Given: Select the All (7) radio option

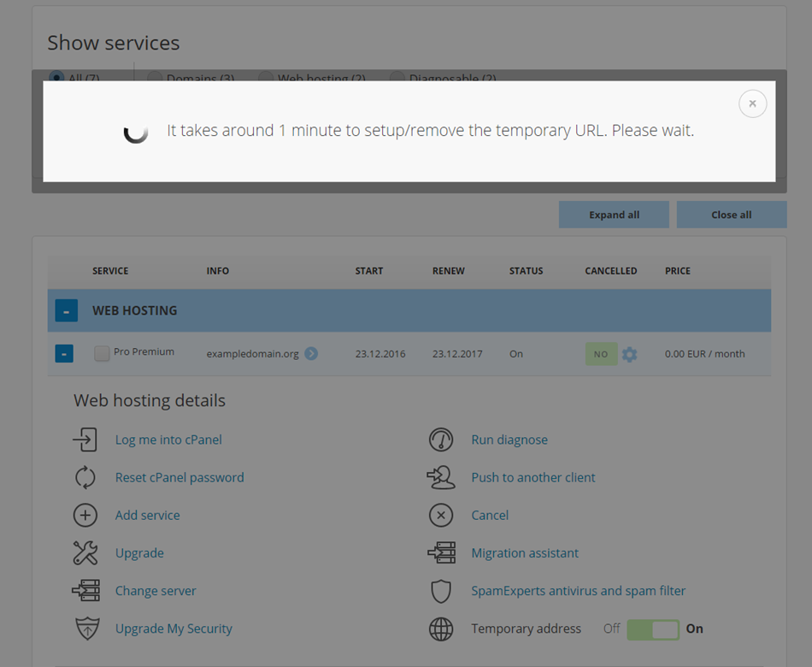Looking at the screenshot, I should coord(56,75).
